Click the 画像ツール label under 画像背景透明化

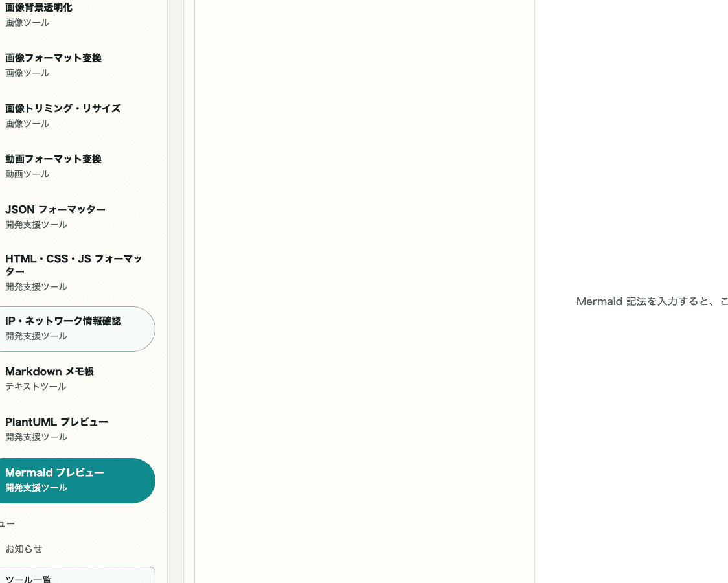(27, 22)
